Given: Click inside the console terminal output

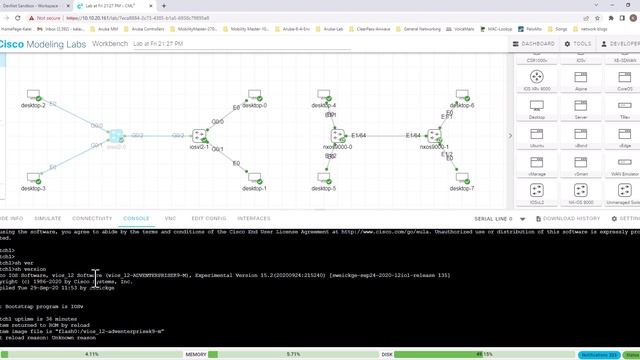Looking at the screenshot, I should coord(320,288).
